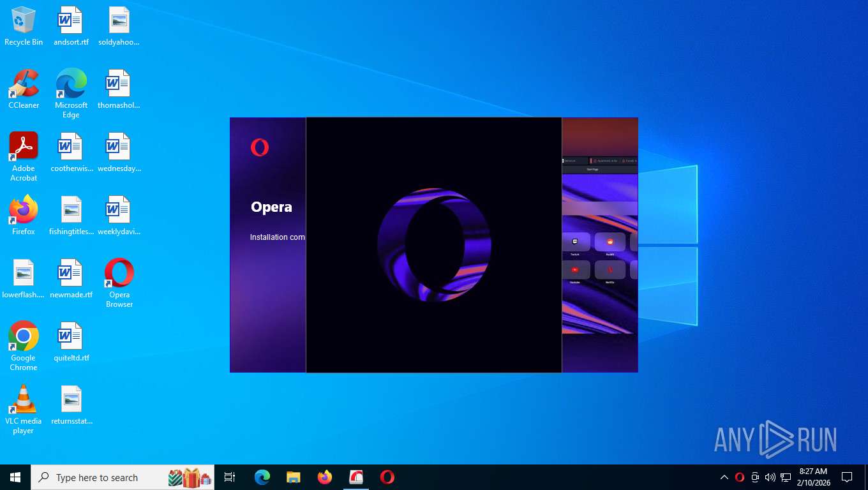
Task: Open network status in system tray
Action: [x=786, y=477]
